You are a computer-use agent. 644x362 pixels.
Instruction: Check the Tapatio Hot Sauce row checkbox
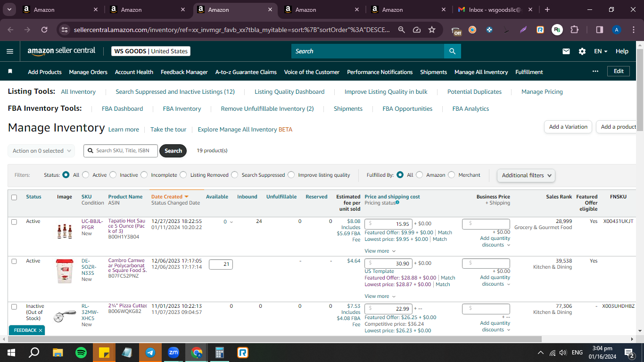14,222
